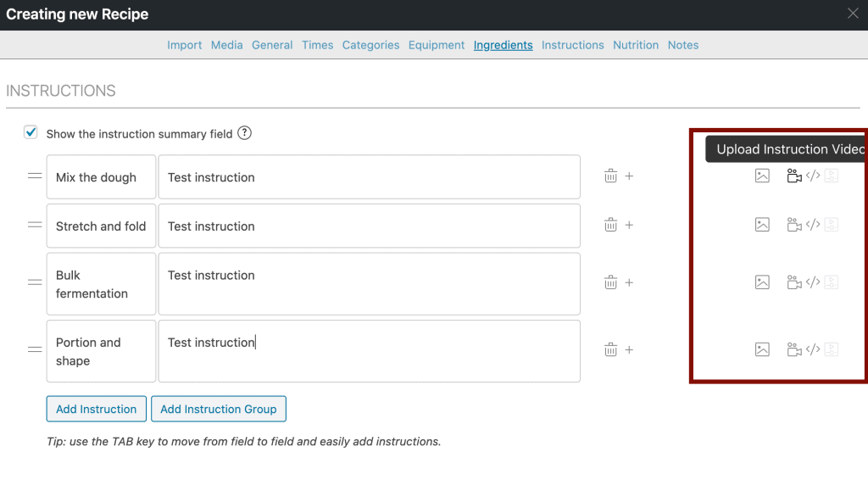Add instruction after Portion and shape

(x=630, y=349)
